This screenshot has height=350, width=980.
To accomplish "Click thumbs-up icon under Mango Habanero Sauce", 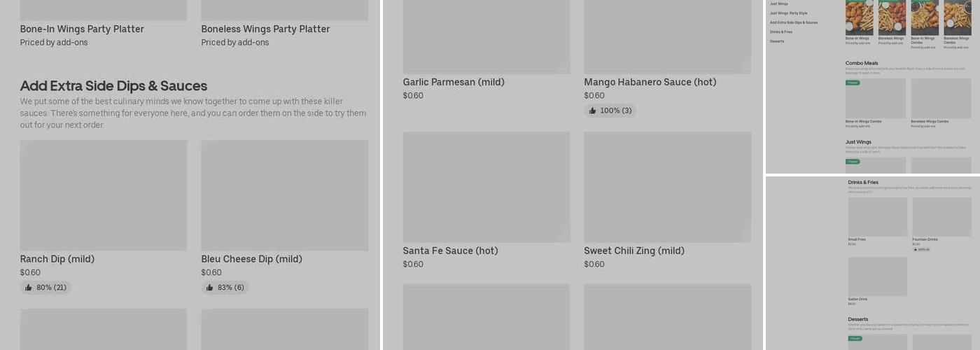I will (592, 111).
